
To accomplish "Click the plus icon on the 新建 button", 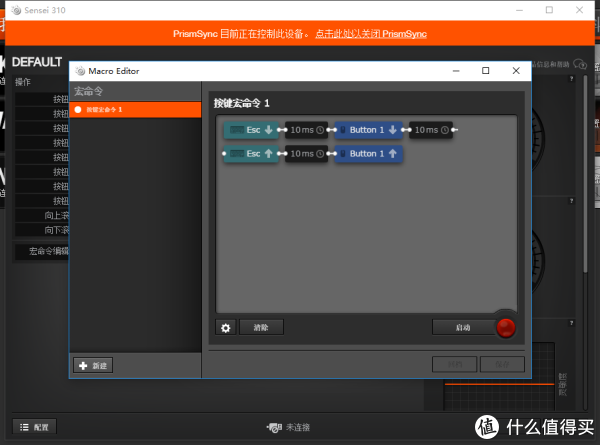I will (83, 366).
